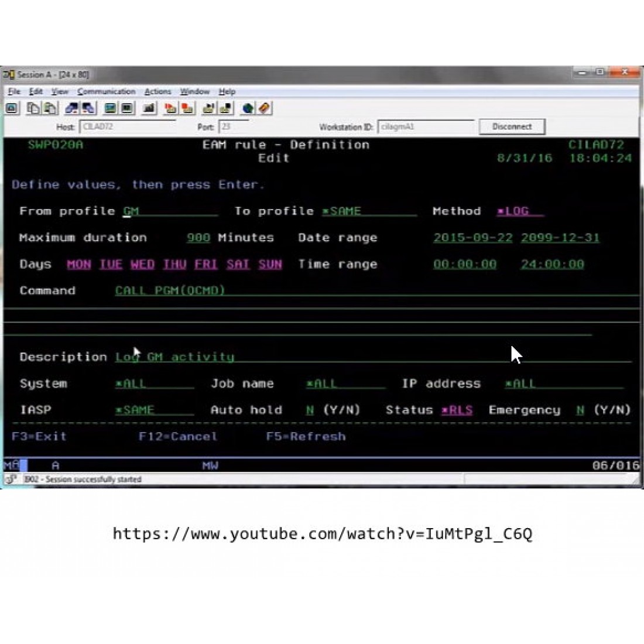Click the Paste toolbar icon

pos(50,108)
